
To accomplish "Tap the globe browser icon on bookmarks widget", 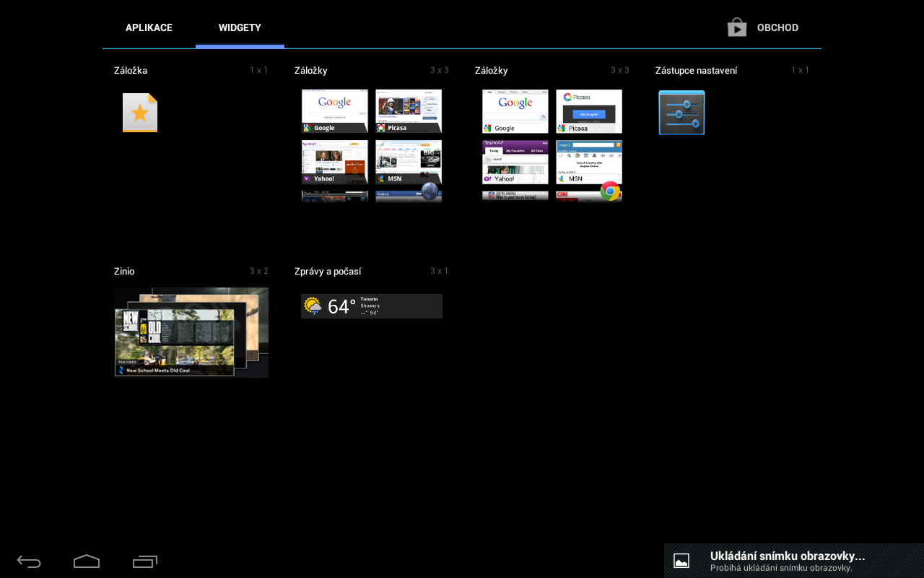I will (x=430, y=191).
